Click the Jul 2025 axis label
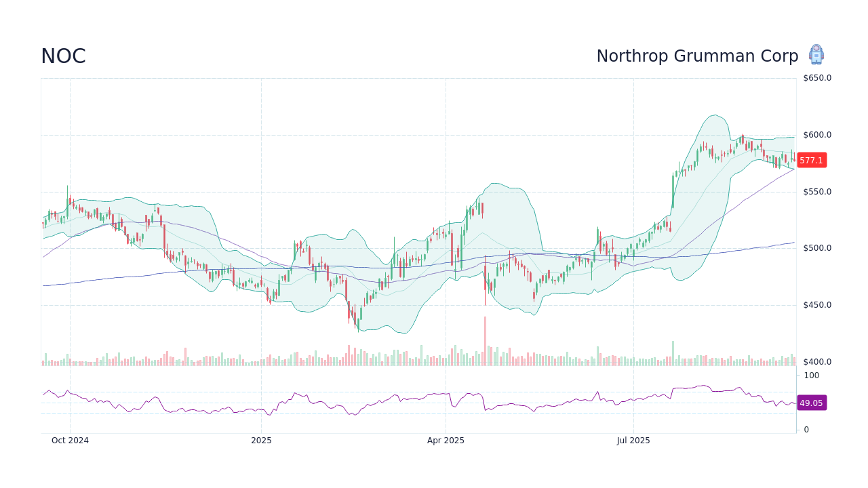Screen dimensions: 868x488 point(635,441)
